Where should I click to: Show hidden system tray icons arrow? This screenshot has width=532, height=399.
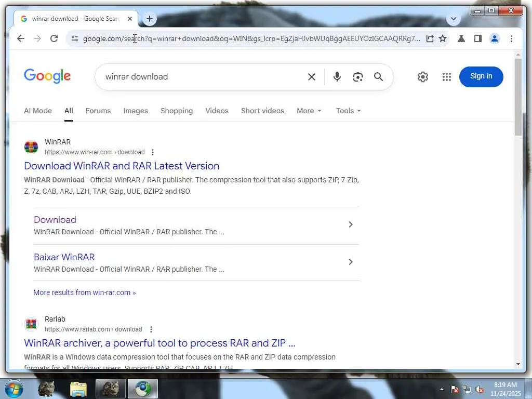442,389
